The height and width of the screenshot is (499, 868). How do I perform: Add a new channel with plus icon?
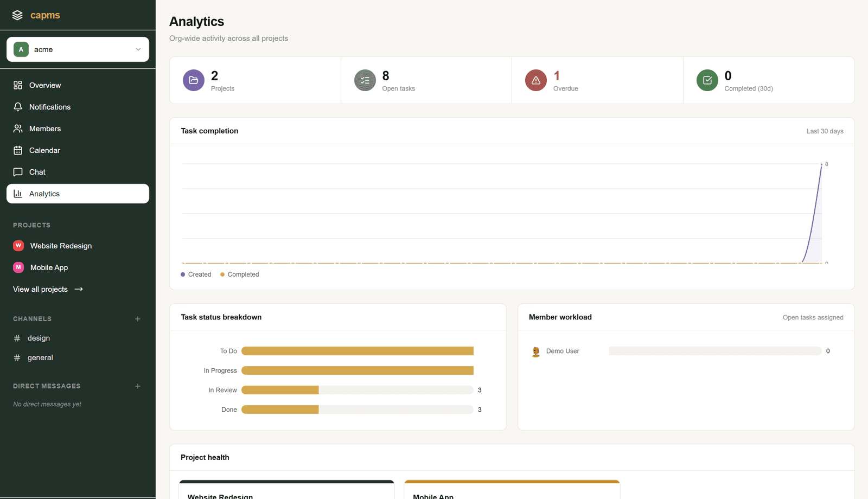click(138, 319)
